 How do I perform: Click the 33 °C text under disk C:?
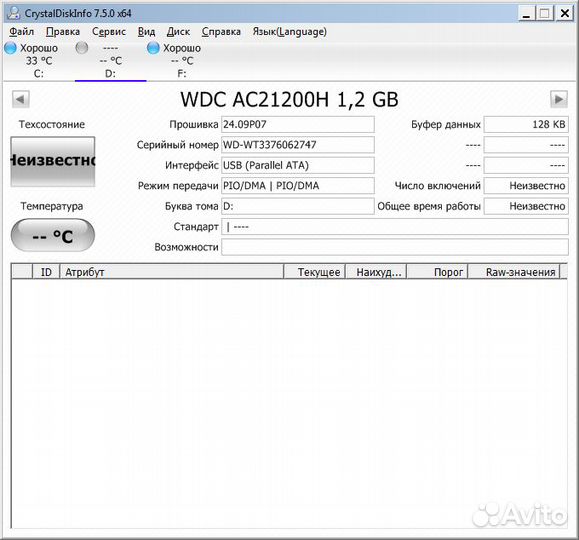tap(39, 61)
